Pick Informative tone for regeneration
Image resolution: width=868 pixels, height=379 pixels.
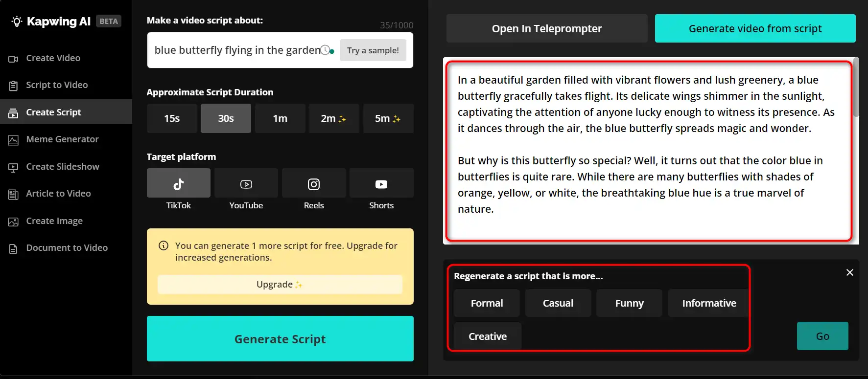pos(709,303)
